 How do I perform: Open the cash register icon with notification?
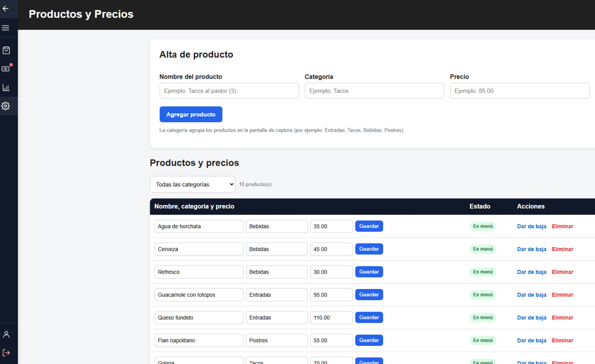[x=6, y=69]
